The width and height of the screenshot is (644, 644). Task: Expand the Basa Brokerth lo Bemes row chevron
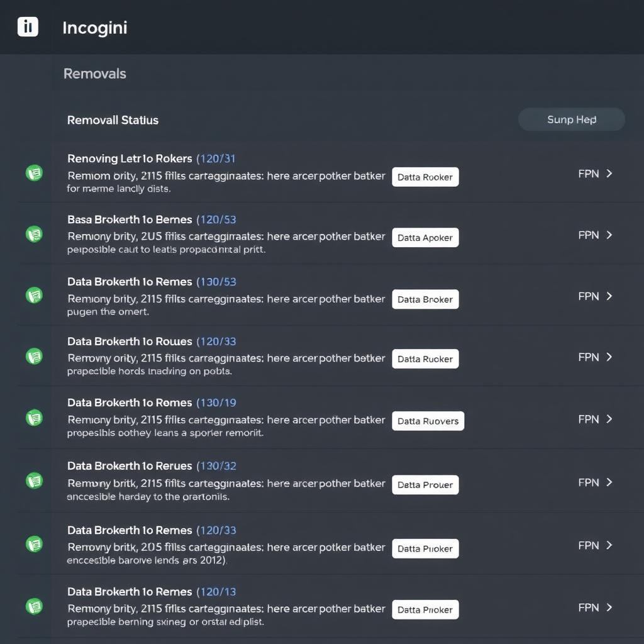[609, 235]
